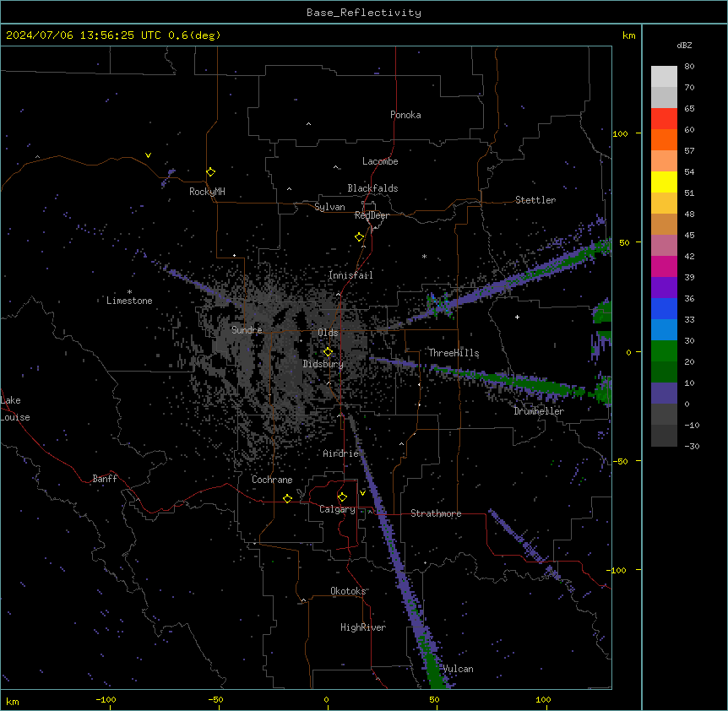Click the km label at bottom left

13,702
